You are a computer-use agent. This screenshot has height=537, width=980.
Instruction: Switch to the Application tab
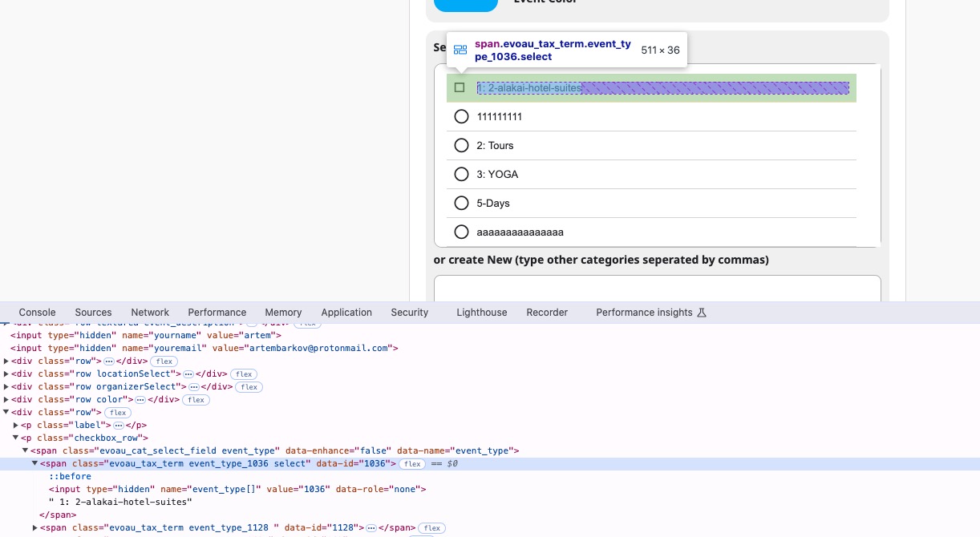346,313
